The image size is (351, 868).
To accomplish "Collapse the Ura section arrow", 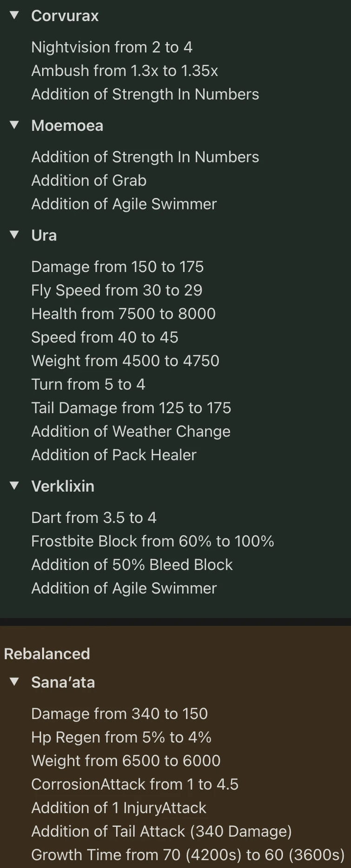I will point(14,235).
